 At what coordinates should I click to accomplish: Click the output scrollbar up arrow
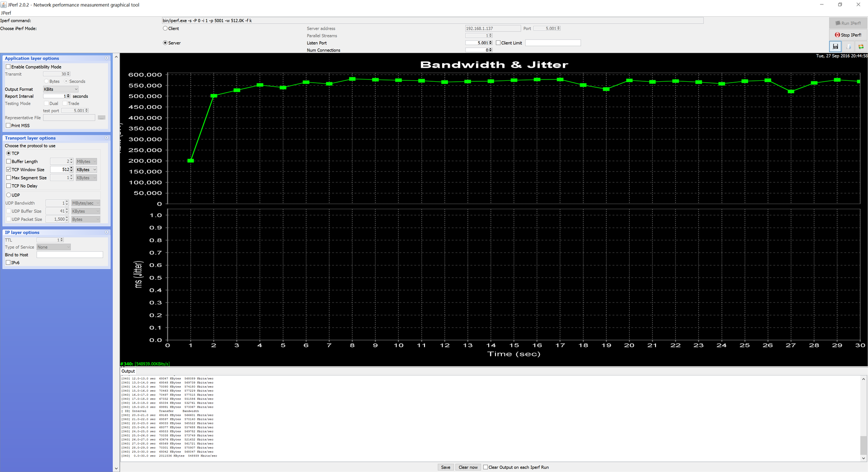pos(863,379)
